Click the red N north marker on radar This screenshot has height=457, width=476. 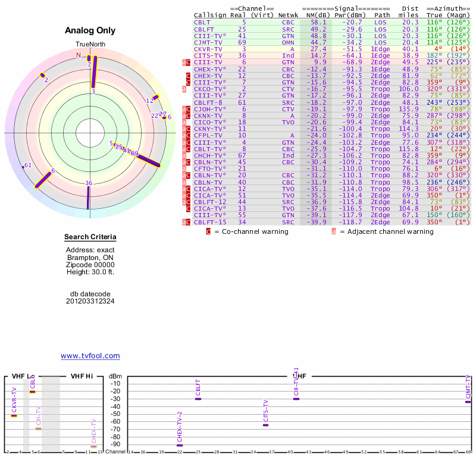[x=78, y=55]
